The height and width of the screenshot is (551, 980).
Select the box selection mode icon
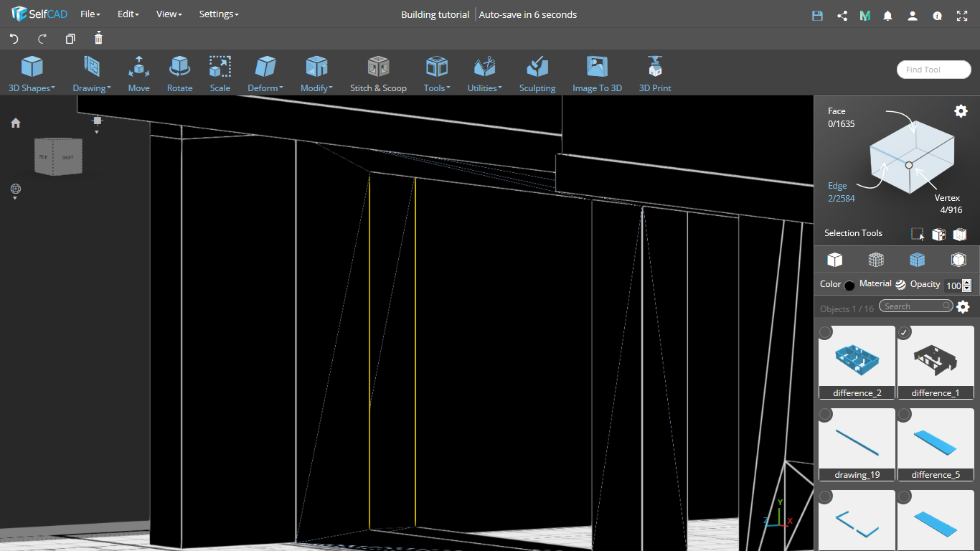click(x=960, y=234)
